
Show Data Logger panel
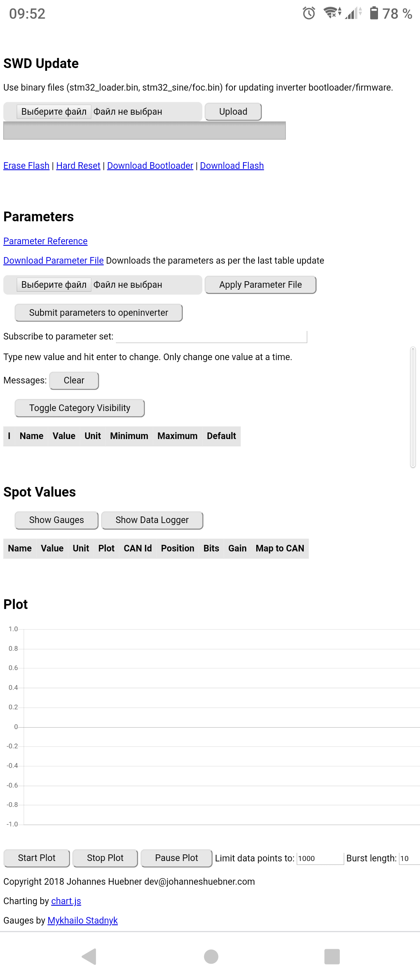(152, 520)
